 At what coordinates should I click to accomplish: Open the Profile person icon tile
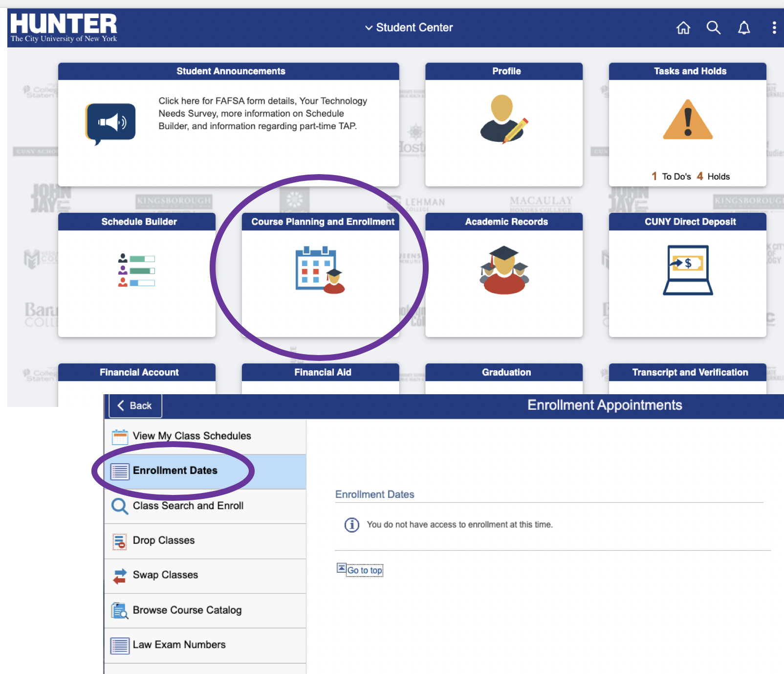503,119
